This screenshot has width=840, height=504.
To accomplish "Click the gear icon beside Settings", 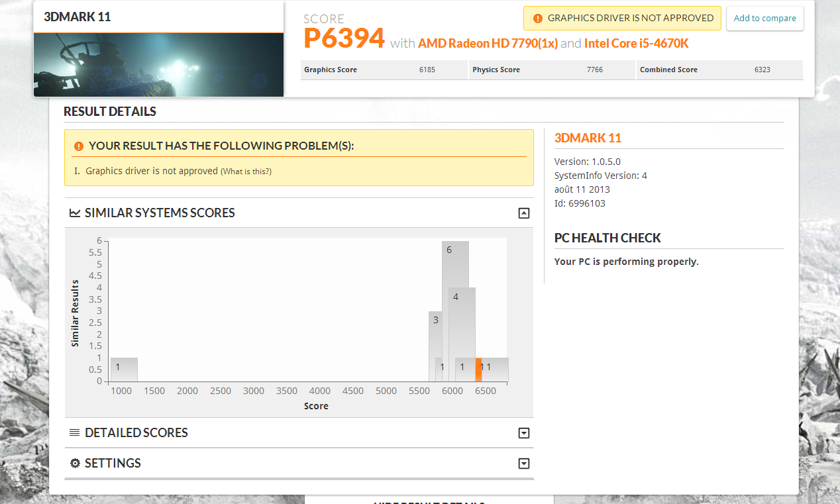I will (75, 463).
